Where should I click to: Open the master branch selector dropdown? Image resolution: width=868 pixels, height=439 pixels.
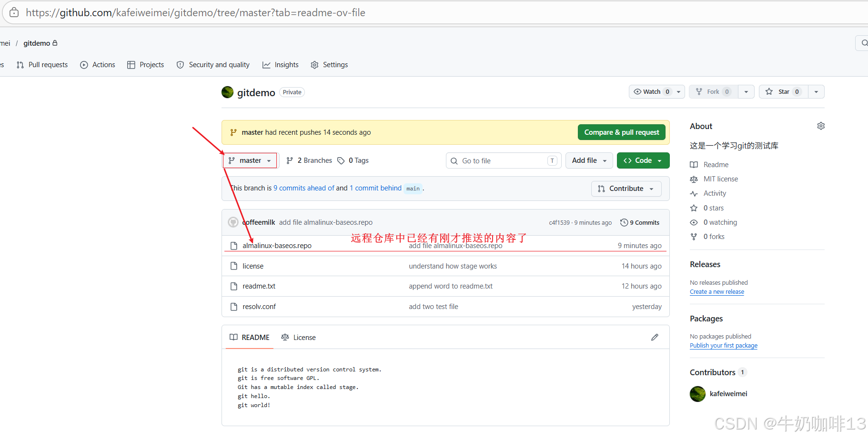250,160
